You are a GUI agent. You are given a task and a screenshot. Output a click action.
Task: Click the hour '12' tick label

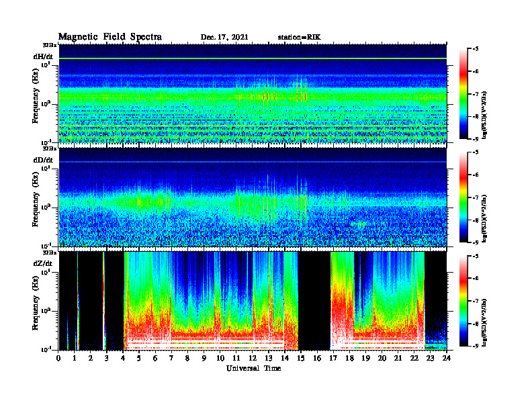[253, 358]
